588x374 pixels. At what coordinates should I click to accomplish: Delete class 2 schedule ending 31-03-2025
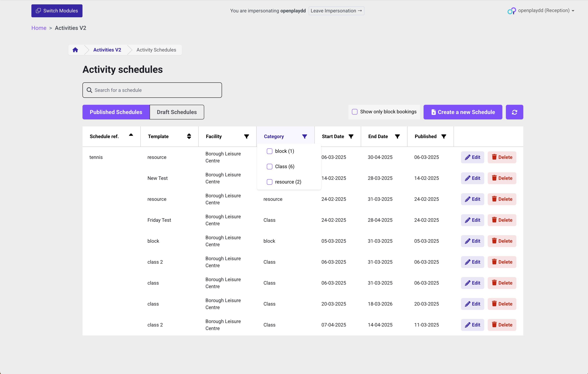(502, 262)
